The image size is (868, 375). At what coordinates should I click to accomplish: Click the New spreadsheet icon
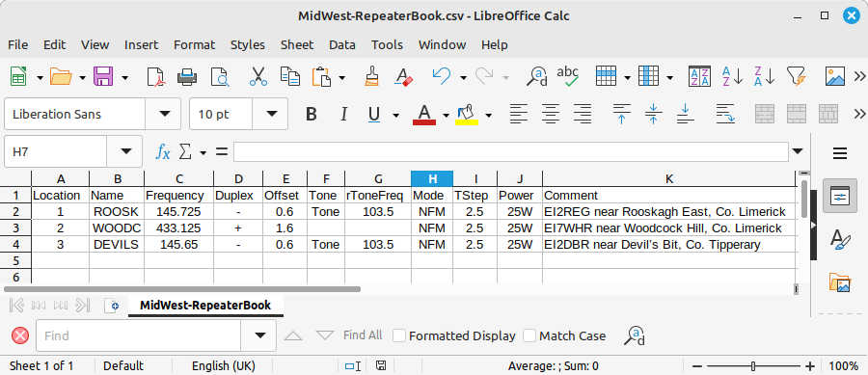[19, 76]
